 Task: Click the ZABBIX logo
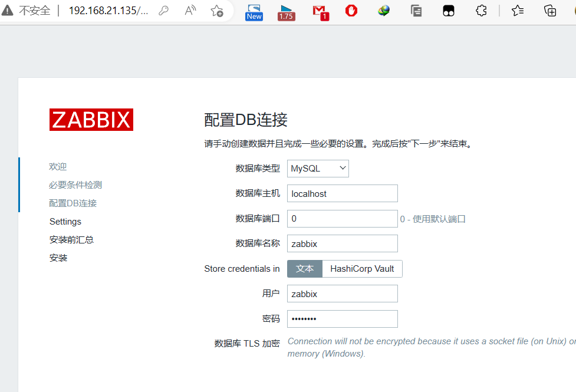[x=91, y=120]
